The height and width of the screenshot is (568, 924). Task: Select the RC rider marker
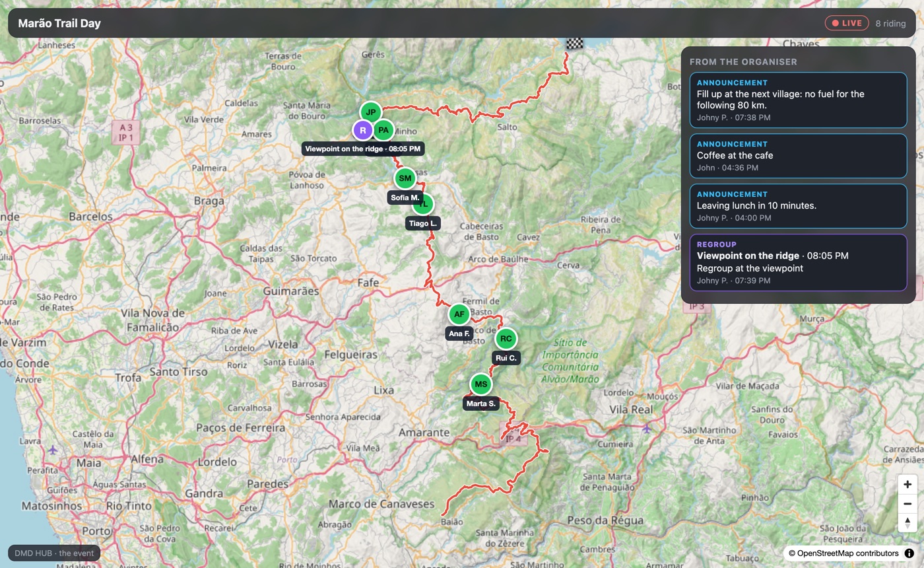point(506,339)
